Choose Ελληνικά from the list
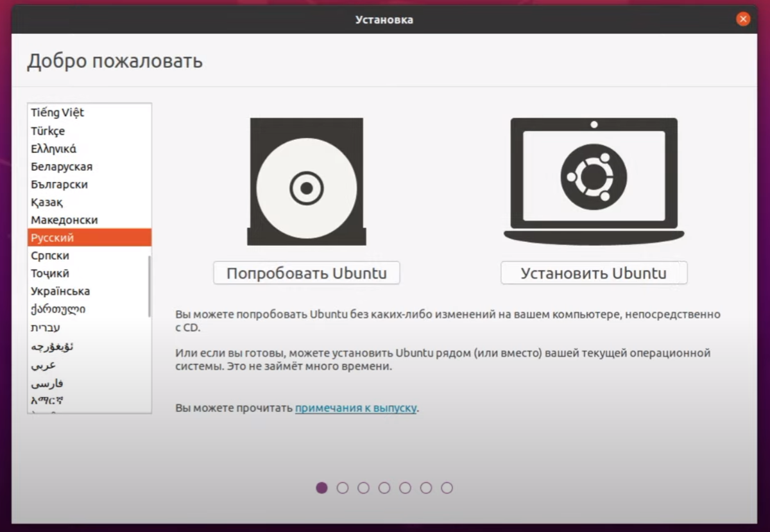This screenshot has width=770, height=532. pos(89,148)
